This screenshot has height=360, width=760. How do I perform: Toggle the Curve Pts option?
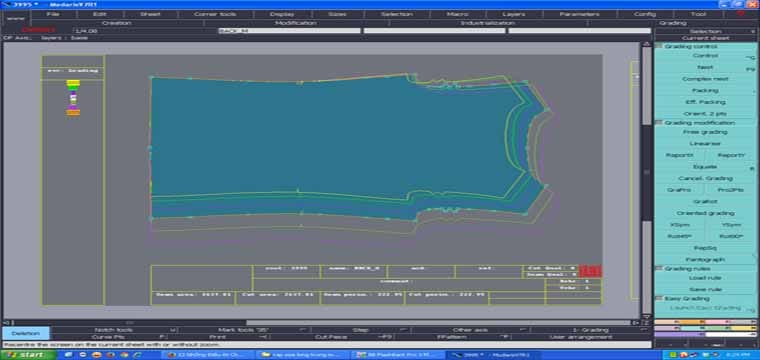[110, 337]
